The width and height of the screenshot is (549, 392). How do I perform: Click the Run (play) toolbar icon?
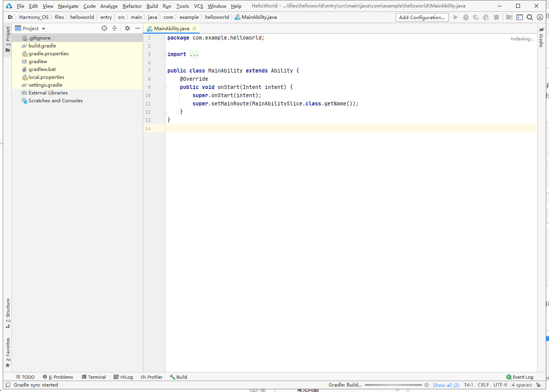[x=455, y=17]
